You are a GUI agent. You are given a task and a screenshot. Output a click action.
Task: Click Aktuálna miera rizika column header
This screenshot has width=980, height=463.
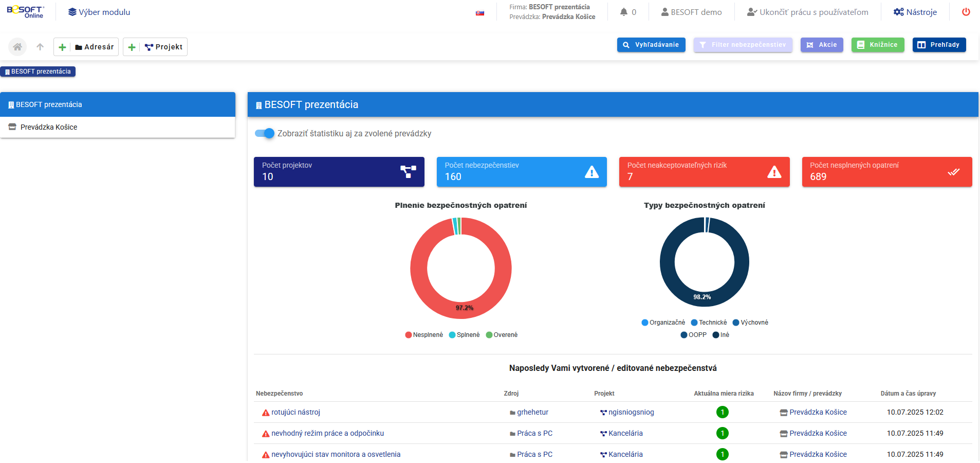[724, 394]
